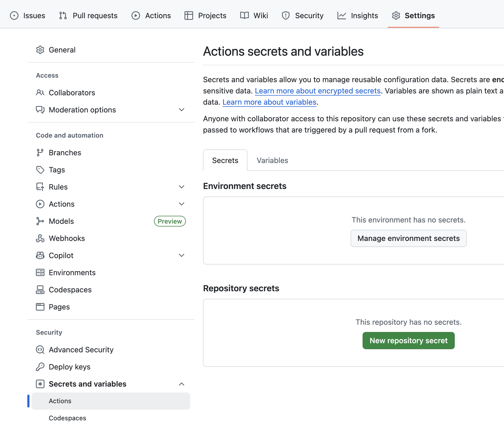
Task: Click the Projects table icon
Action: [x=189, y=16]
